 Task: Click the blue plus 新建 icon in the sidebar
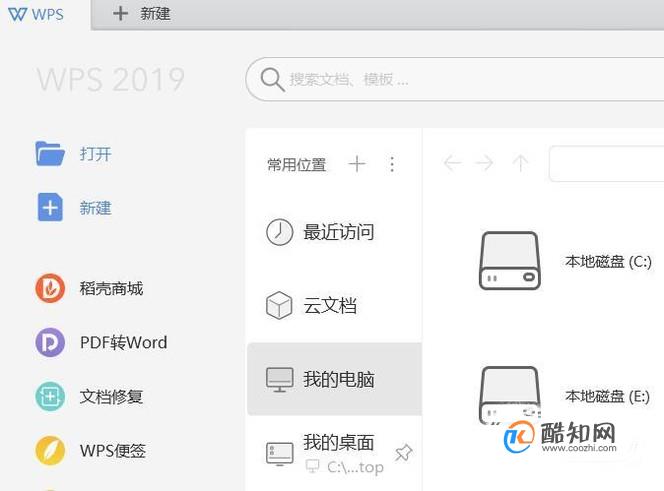pyautogui.click(x=50, y=207)
